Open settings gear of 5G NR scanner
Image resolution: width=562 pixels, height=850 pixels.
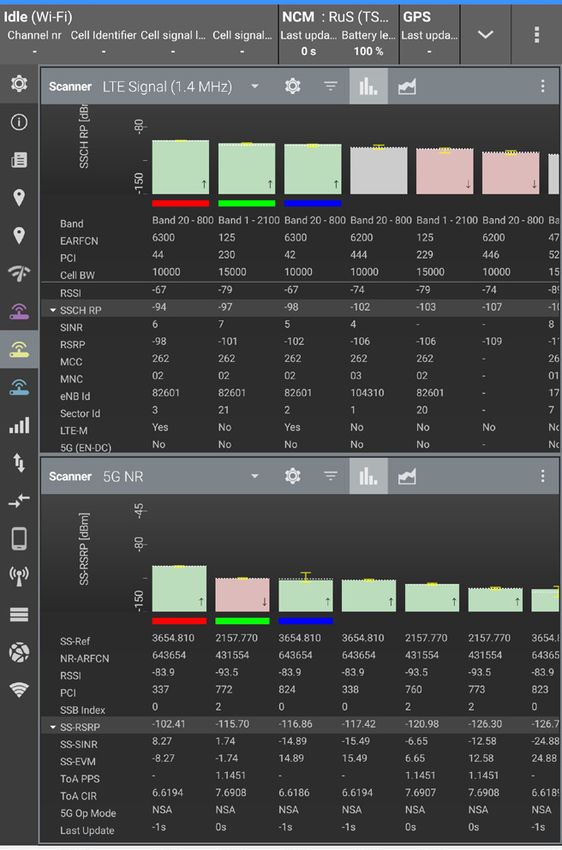tap(293, 476)
